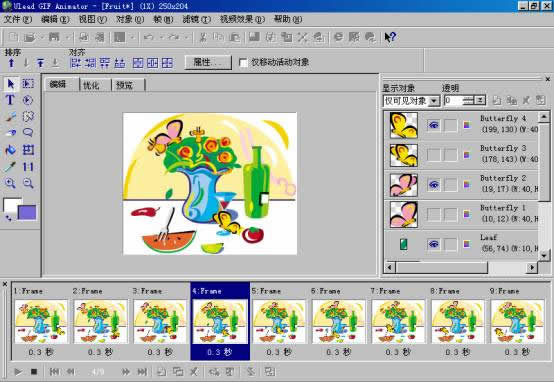Select the Eyedropper tool
Viewport: 554px width, 382px height.
point(11,166)
